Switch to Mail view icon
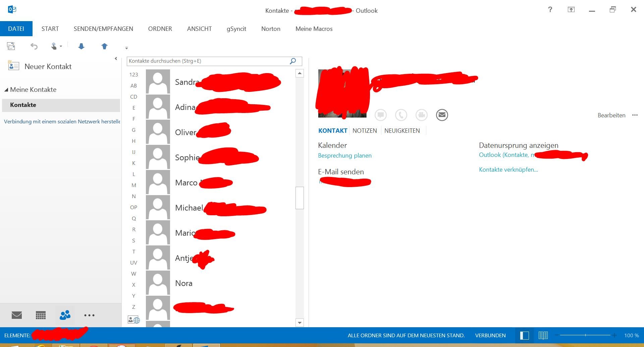Screen dimensions: 644x347 click(x=17, y=315)
